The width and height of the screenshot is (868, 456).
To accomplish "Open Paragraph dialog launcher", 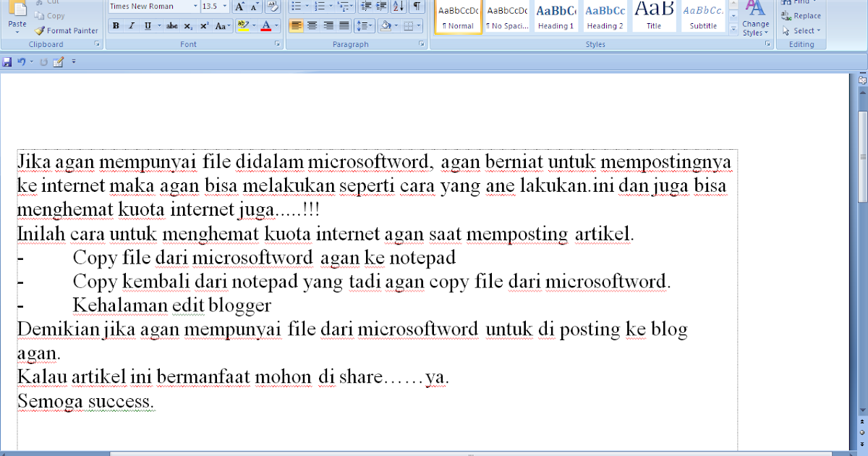I will point(422,44).
